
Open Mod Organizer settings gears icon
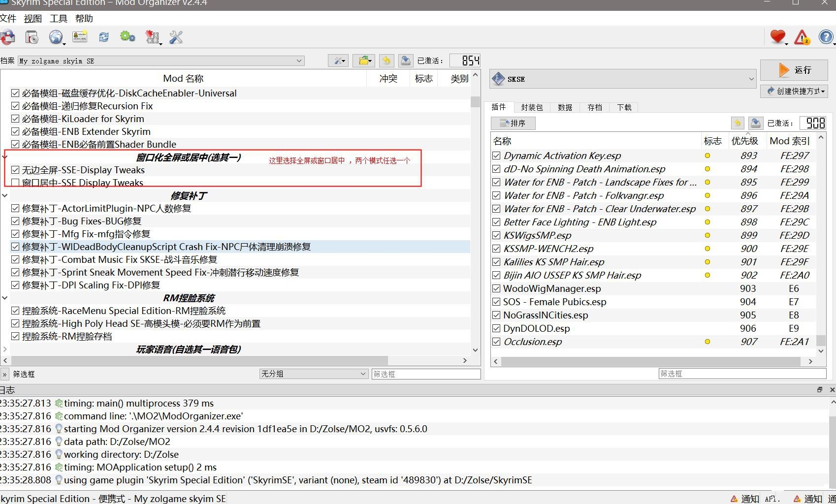tap(128, 37)
